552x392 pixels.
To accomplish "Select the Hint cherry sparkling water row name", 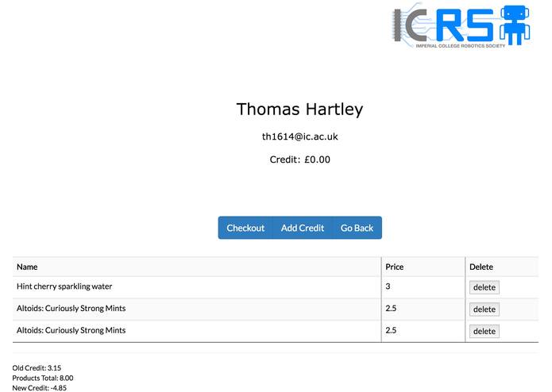I will 64,286.
